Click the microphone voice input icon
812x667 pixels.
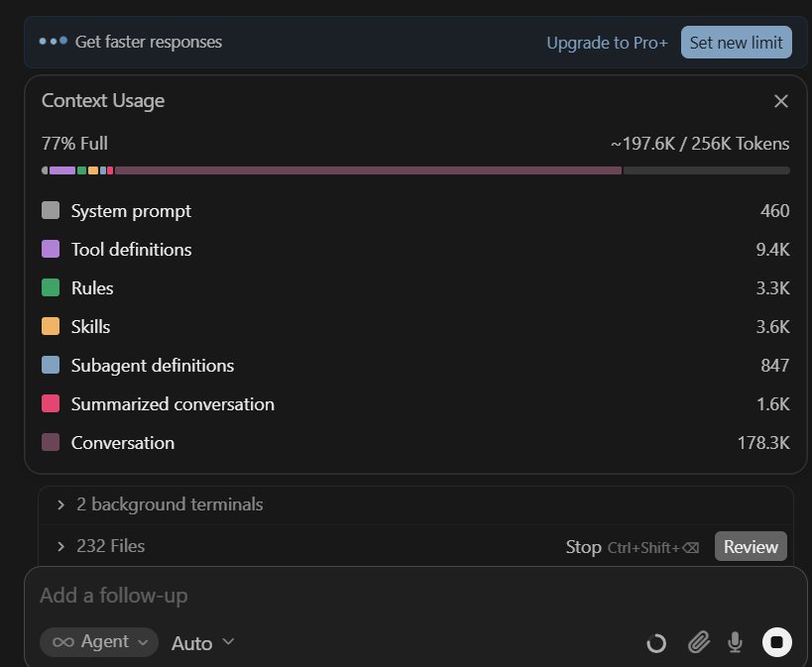tap(735, 642)
